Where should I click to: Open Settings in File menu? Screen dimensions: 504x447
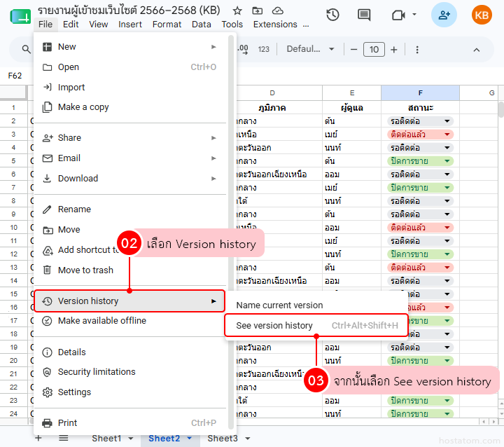click(x=130, y=392)
